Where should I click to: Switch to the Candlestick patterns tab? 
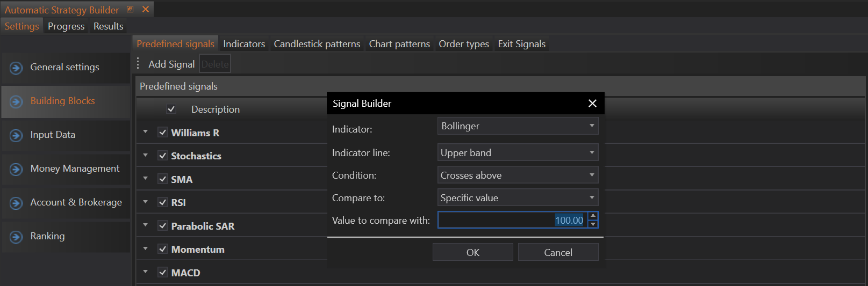click(317, 44)
